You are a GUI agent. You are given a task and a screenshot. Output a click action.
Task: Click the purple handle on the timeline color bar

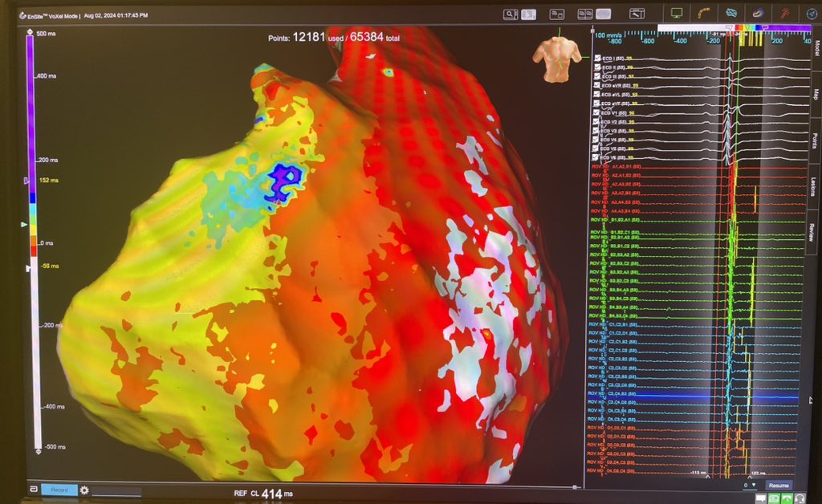pos(765,27)
